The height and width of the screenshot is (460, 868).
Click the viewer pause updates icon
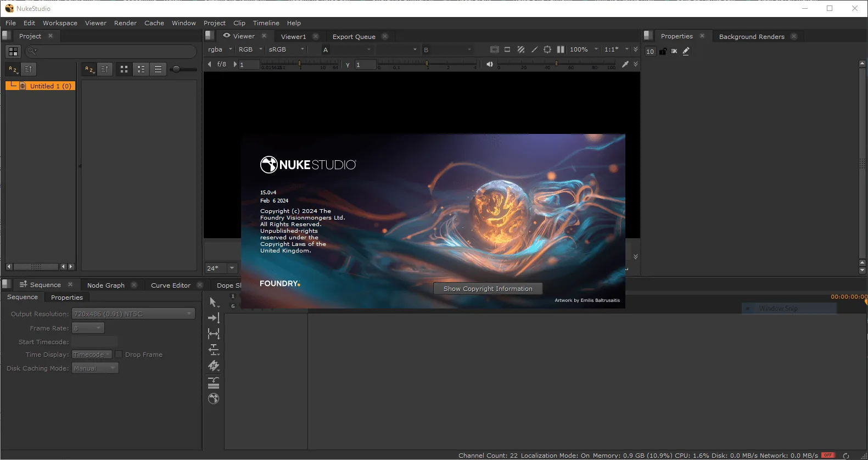(x=561, y=49)
